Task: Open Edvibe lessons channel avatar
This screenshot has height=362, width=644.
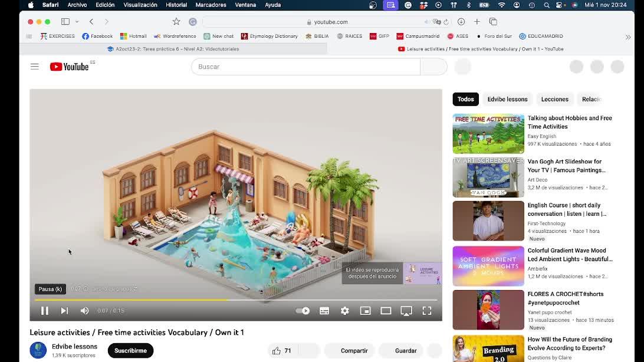Action: 38,351
